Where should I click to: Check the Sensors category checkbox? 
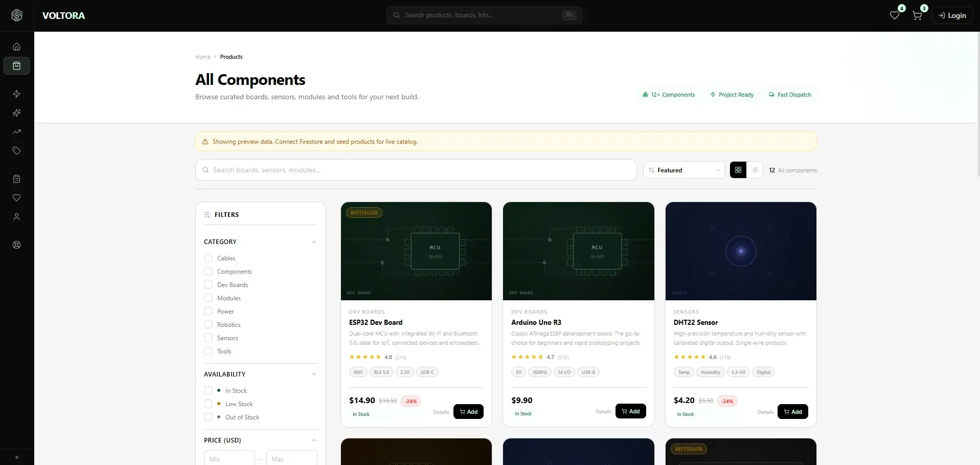(208, 338)
